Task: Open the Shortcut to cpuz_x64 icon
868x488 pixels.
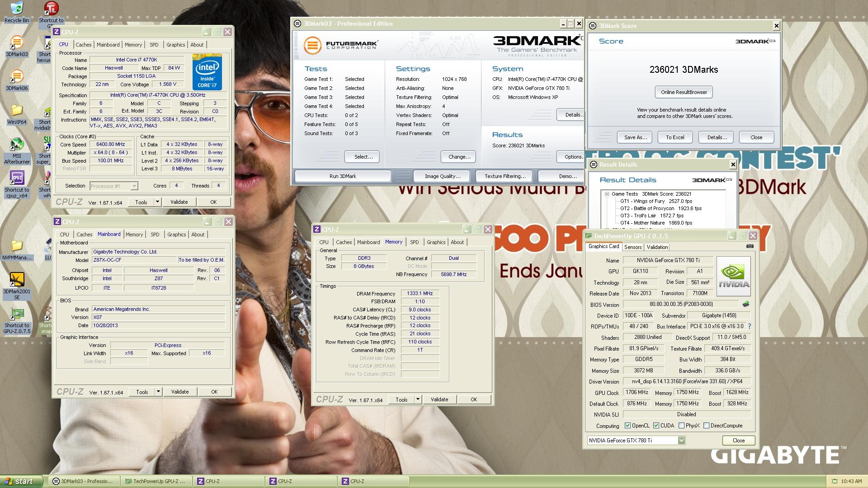Action: pyautogui.click(x=17, y=185)
